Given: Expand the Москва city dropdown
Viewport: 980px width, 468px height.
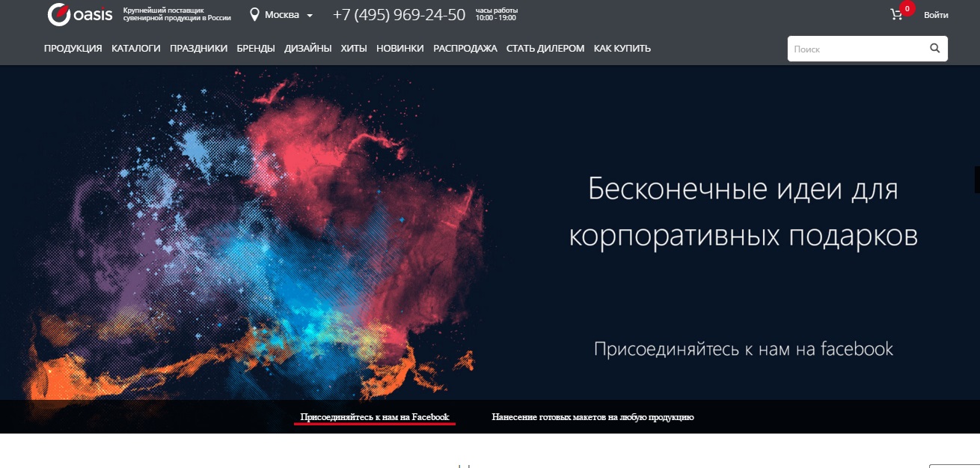Looking at the screenshot, I should (x=289, y=15).
